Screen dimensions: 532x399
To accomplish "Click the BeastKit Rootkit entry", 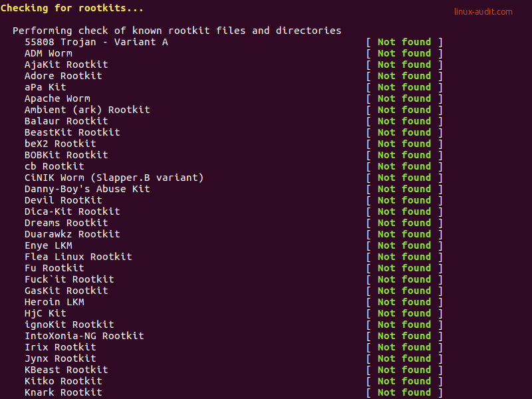I will pyautogui.click(x=72, y=132).
